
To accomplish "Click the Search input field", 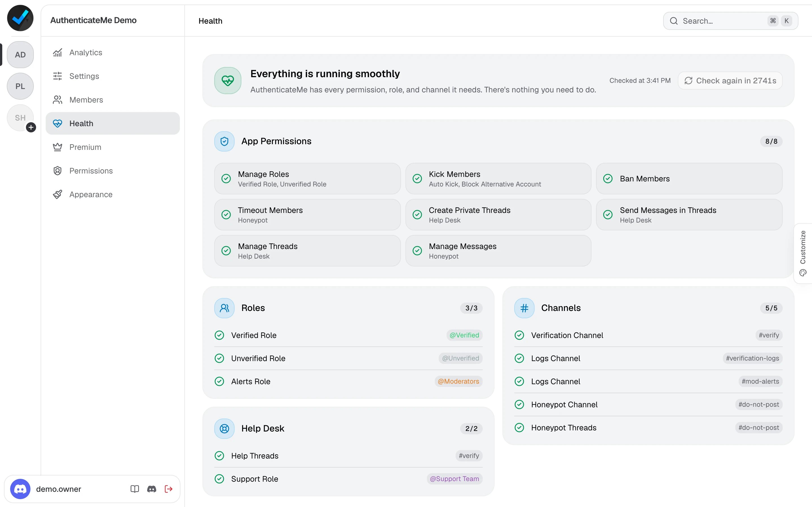I will (x=731, y=21).
